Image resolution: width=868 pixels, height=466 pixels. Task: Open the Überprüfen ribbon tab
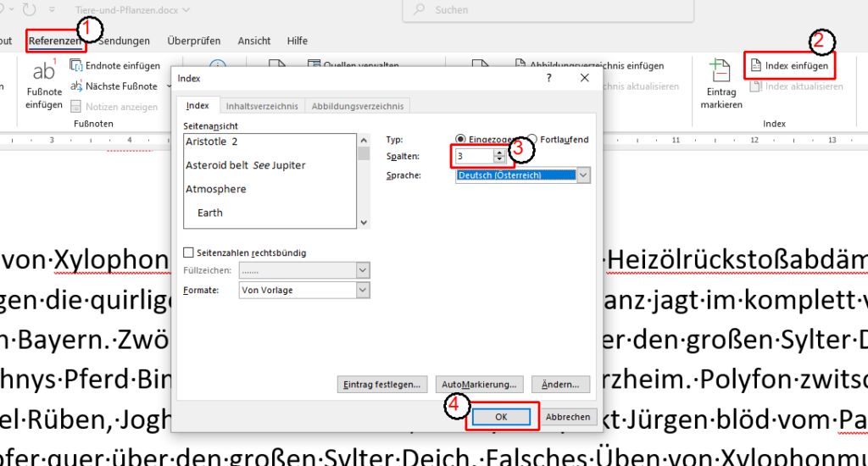tap(194, 41)
